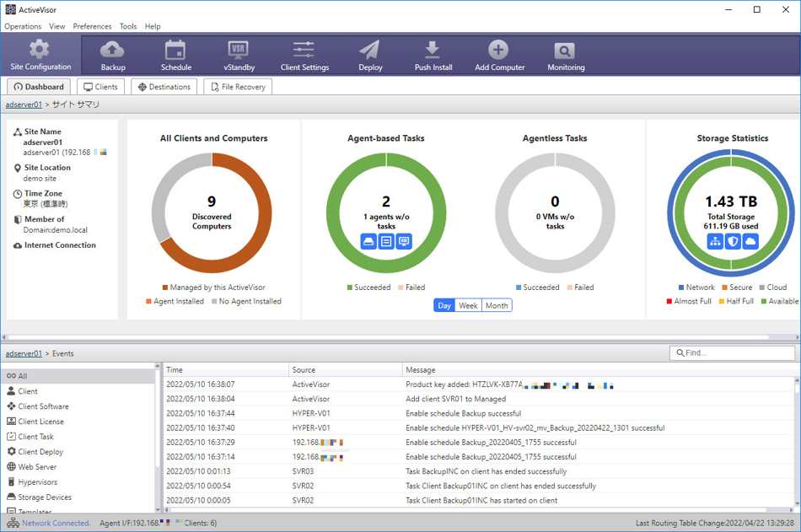Click the Site Location label
The width and height of the screenshot is (801, 532).
tap(47, 167)
